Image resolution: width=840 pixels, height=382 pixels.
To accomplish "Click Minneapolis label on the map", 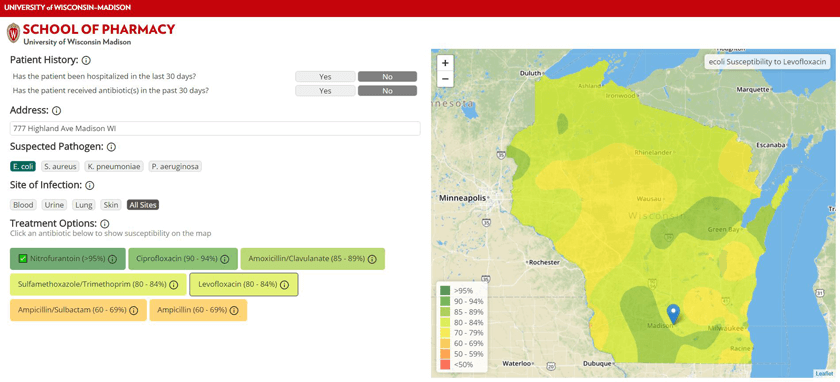I will 462,198.
